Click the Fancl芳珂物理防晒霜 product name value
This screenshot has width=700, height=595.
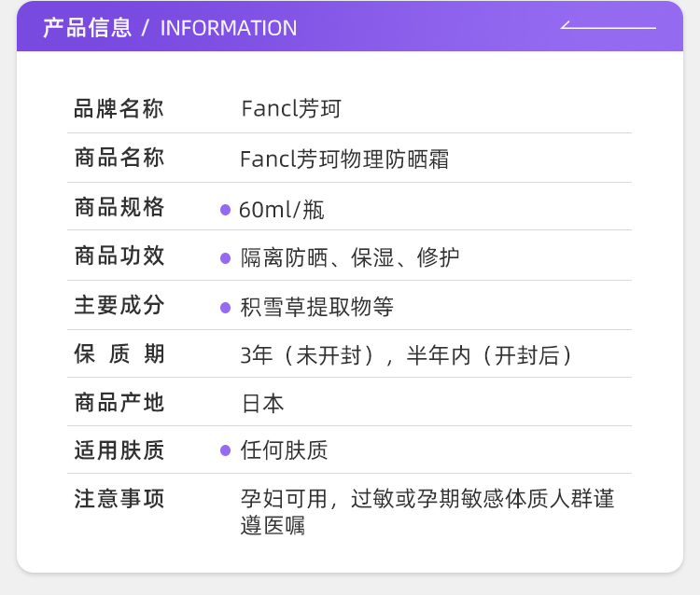pos(344,159)
